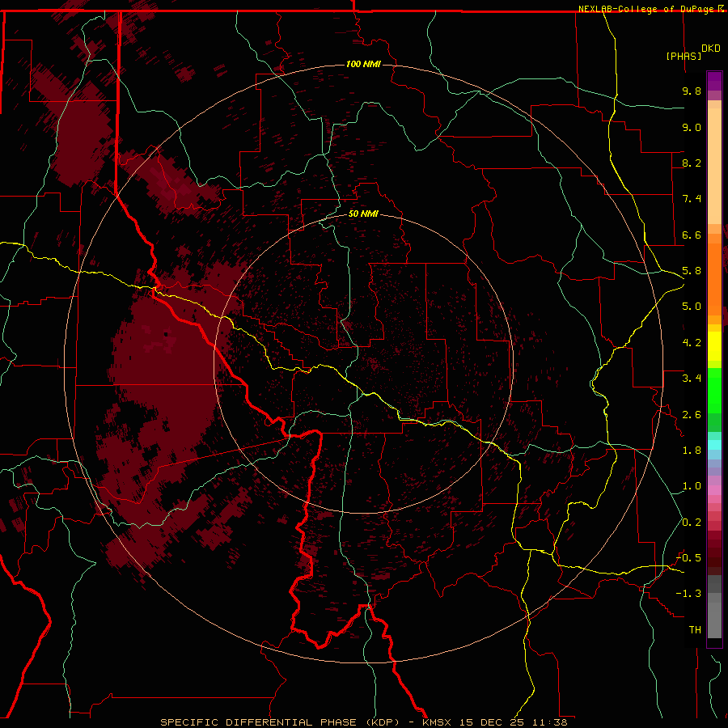Click the -0.5 value on legend
728x728 pixels.
pos(688,558)
